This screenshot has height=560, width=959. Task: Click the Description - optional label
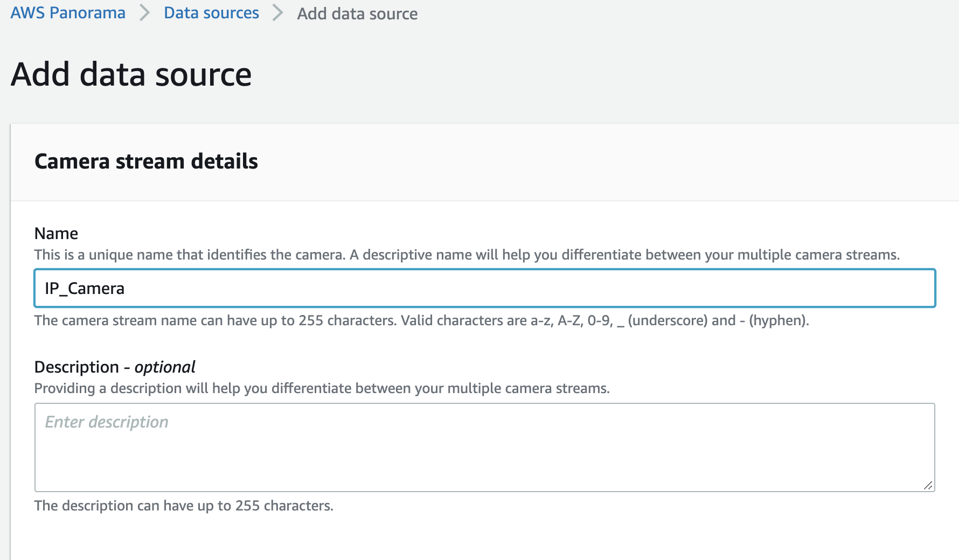[114, 367]
